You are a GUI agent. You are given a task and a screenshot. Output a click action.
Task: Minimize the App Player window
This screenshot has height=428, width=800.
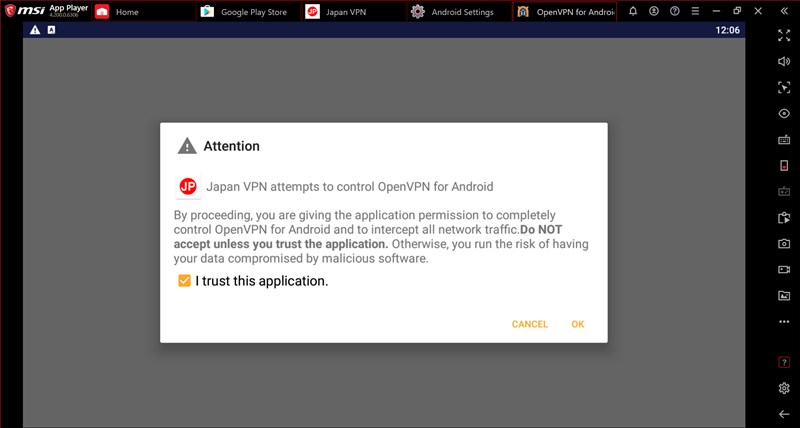click(x=716, y=11)
